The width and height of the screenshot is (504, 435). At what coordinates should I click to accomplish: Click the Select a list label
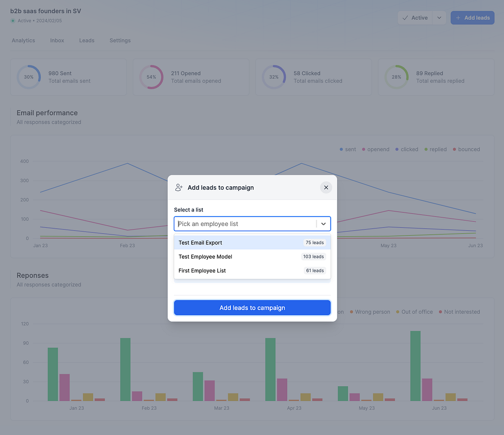pos(188,209)
